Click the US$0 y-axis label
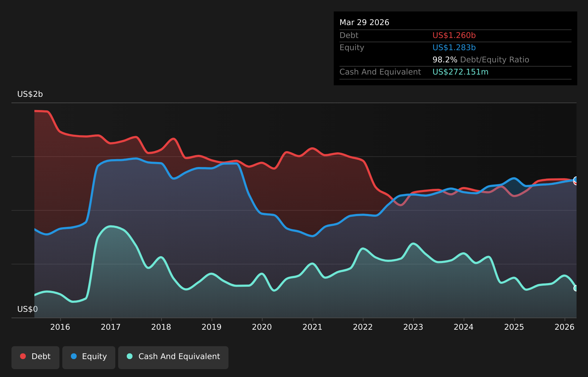This screenshot has width=588, height=377. [x=28, y=309]
